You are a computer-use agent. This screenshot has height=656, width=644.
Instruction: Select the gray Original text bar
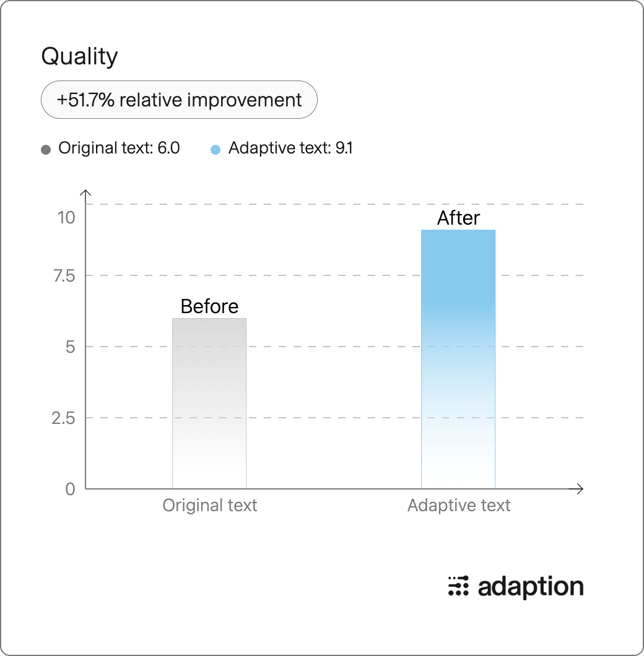click(209, 404)
